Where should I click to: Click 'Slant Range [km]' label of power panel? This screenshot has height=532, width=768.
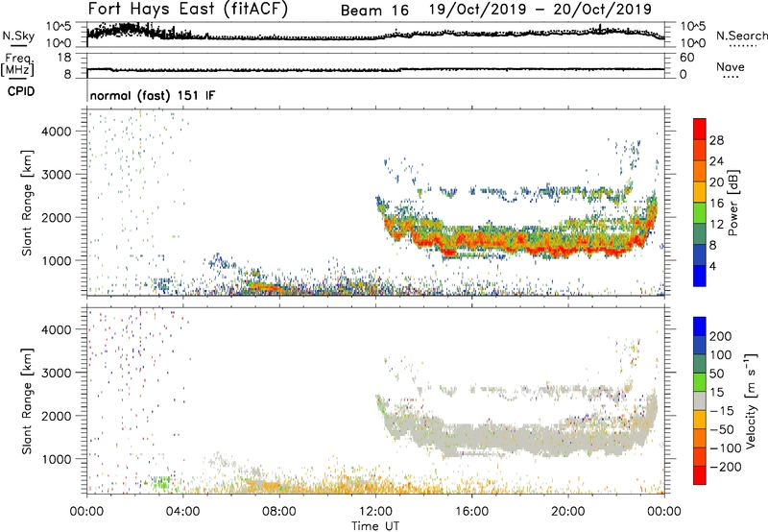27,204
